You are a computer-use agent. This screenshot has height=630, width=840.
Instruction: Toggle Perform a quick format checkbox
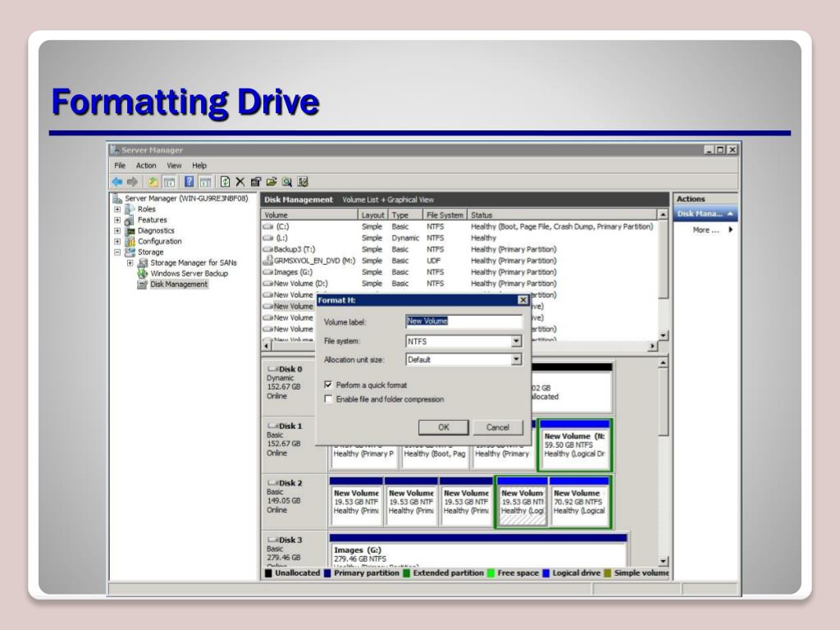tap(328, 385)
